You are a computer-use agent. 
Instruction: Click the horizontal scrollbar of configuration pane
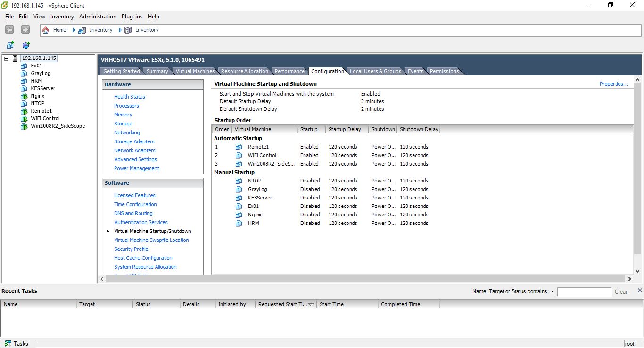(x=366, y=279)
